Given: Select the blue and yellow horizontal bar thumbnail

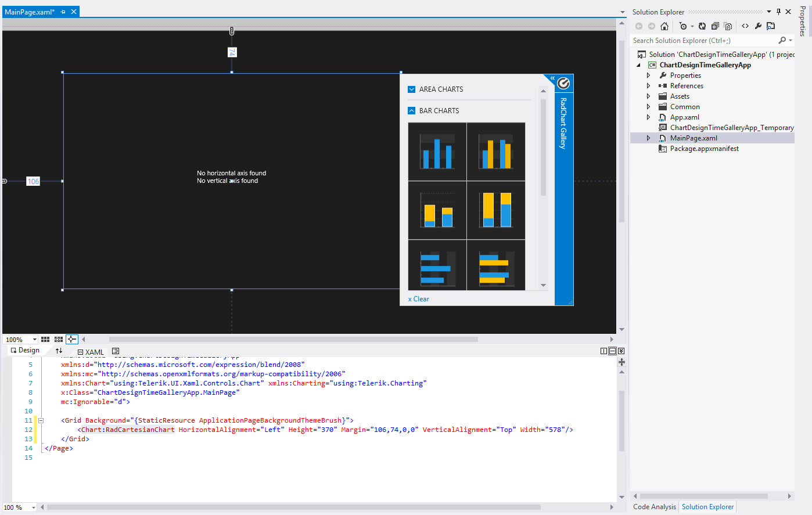Looking at the screenshot, I should click(496, 265).
